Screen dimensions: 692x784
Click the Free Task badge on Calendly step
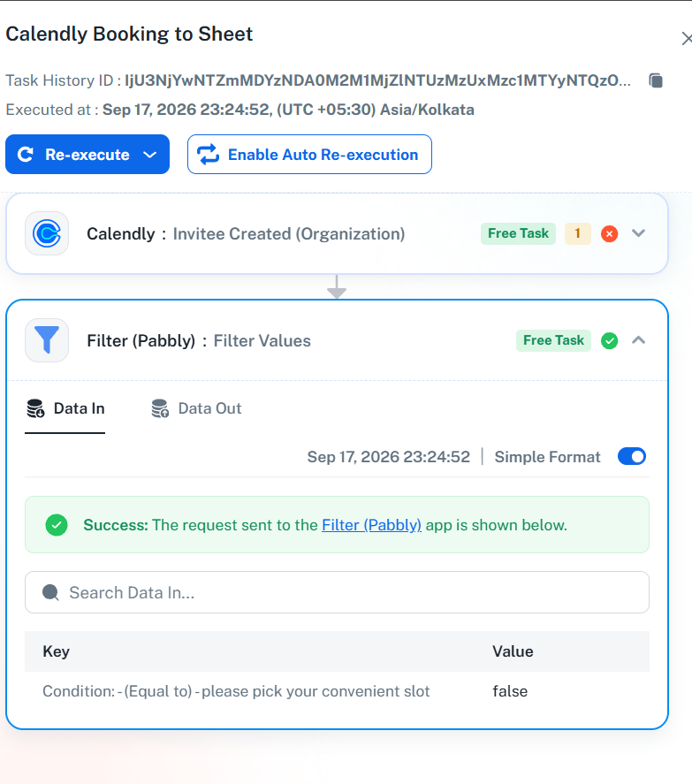[518, 233]
